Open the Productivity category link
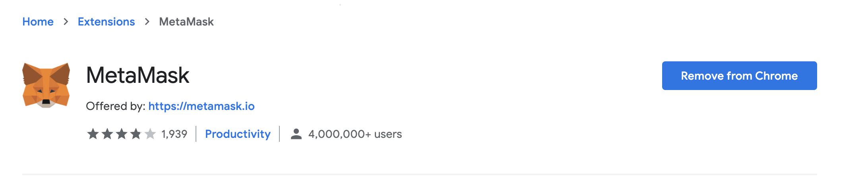Image resolution: width=868 pixels, height=188 pixels. (x=238, y=134)
